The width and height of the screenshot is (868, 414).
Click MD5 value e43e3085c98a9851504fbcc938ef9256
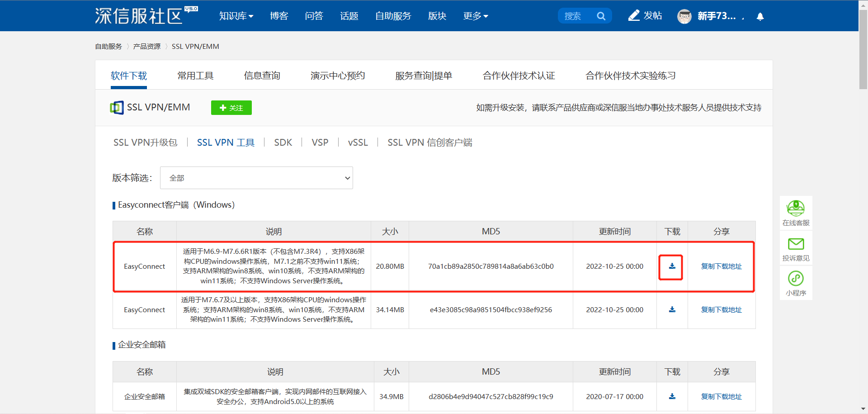[491, 309]
